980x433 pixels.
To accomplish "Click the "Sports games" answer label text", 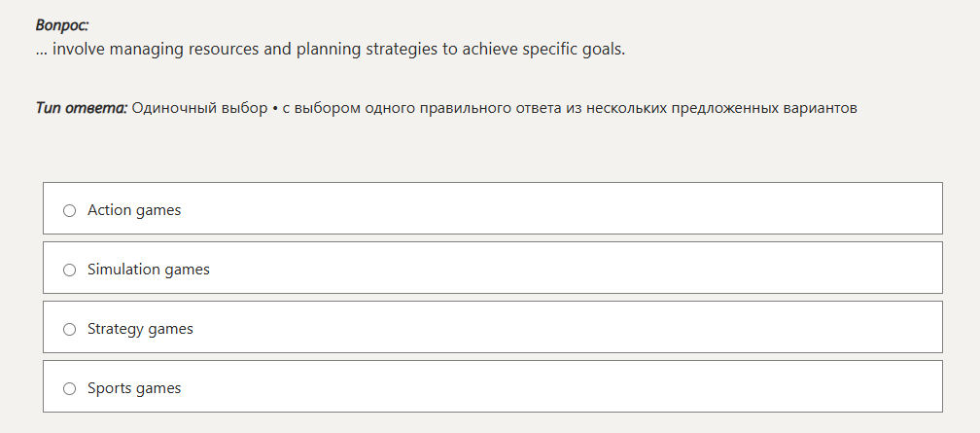I will pyautogui.click(x=134, y=388).
